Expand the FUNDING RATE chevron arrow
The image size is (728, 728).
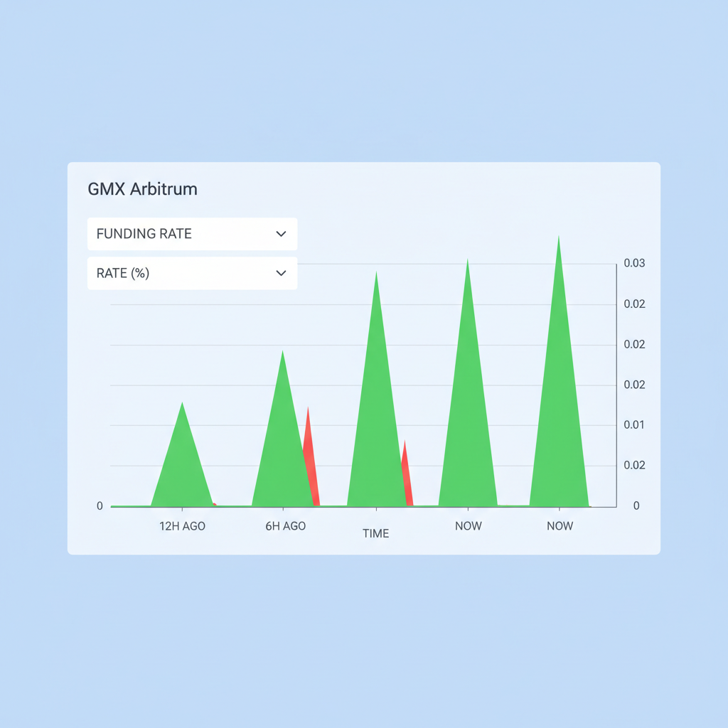coord(281,234)
